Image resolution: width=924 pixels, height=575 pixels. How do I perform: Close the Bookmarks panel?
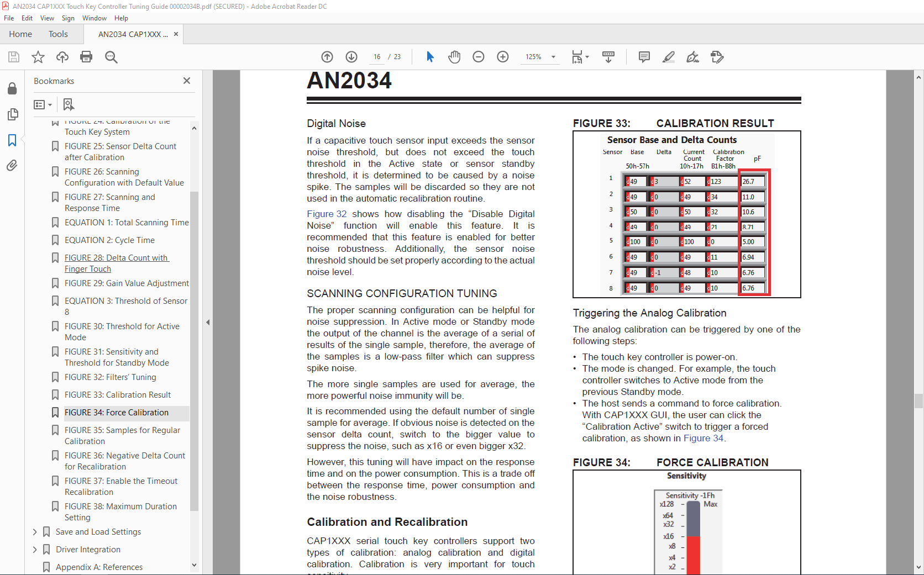click(x=187, y=81)
